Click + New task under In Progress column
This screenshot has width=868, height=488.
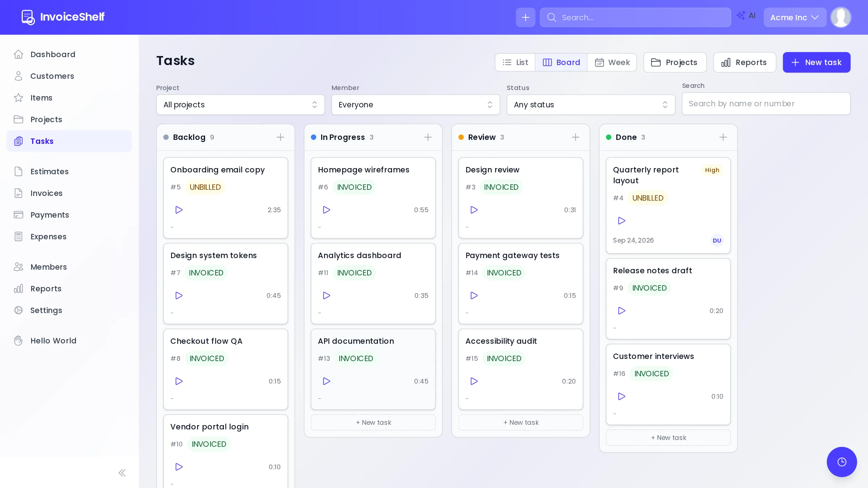pyautogui.click(x=373, y=422)
